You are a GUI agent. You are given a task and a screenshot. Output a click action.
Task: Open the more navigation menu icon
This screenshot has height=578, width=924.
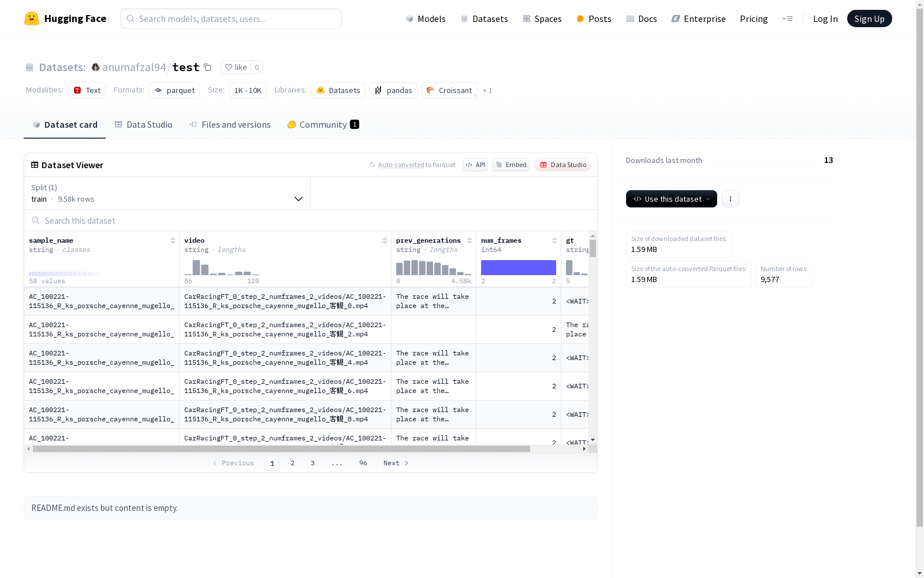787,18
